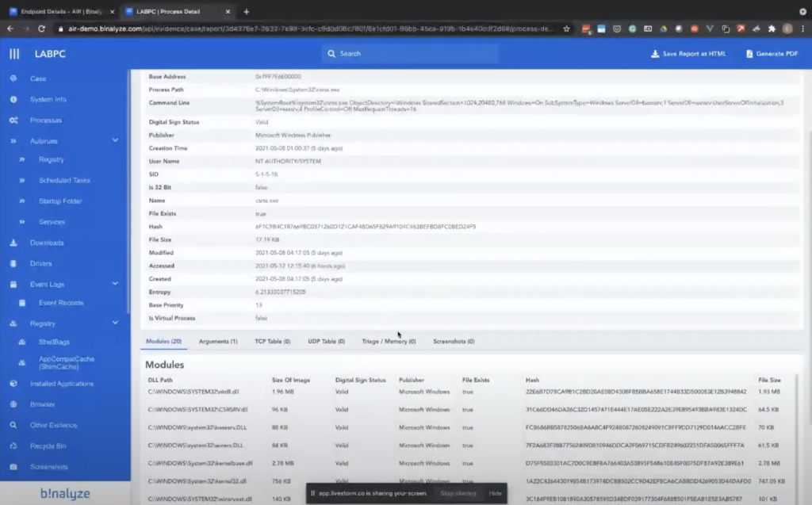The image size is (812, 505).
Task: Click the System Info sidebar icon
Action: pyautogui.click(x=13, y=99)
